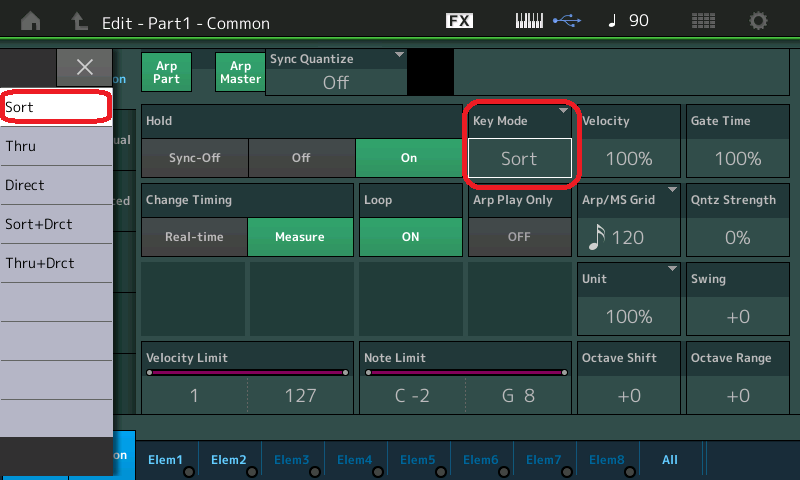Go to the Home screen icon

(32, 21)
